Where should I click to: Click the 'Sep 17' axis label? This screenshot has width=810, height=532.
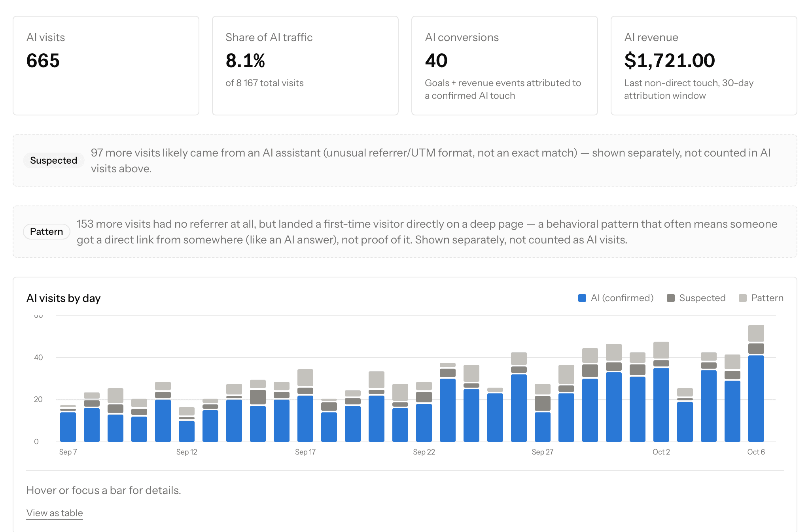(305, 452)
